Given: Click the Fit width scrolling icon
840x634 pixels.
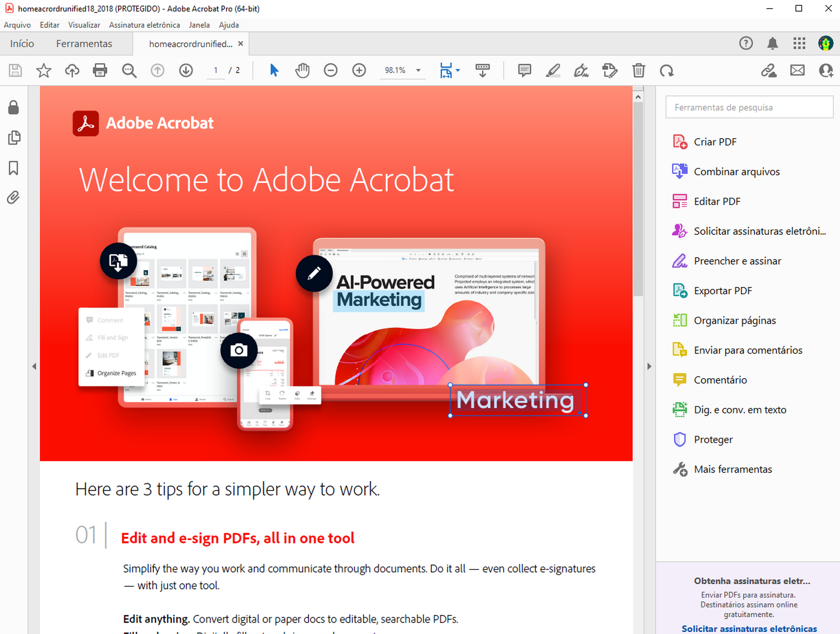Looking at the screenshot, I should (446, 71).
